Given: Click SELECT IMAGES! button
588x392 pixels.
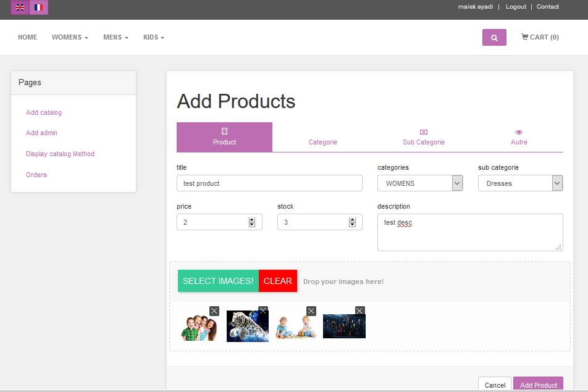Looking at the screenshot, I should 218,281.
